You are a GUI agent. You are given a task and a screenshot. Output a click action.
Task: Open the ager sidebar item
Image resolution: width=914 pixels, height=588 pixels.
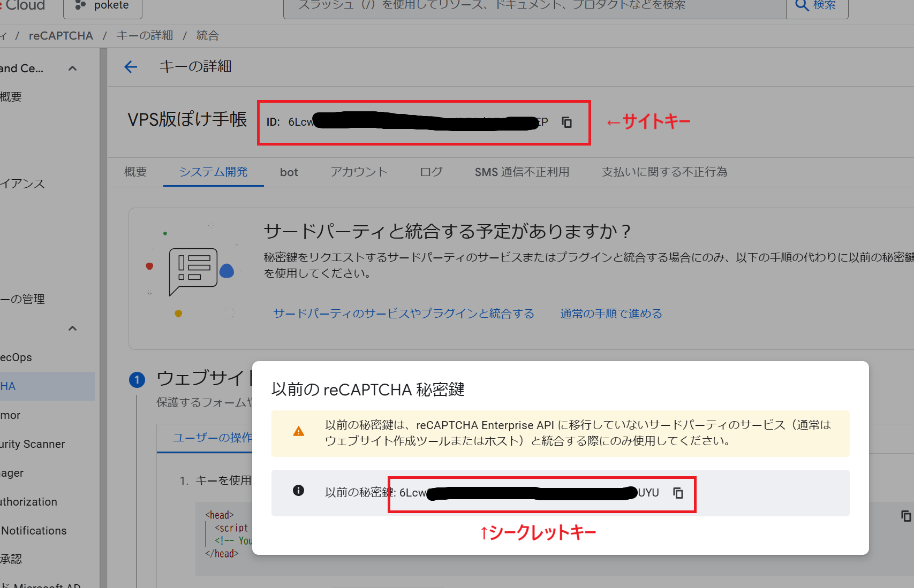[x=12, y=473]
